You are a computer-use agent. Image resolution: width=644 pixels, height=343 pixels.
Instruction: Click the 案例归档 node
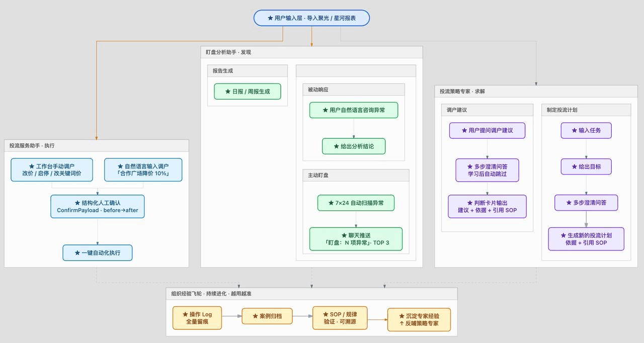click(267, 316)
